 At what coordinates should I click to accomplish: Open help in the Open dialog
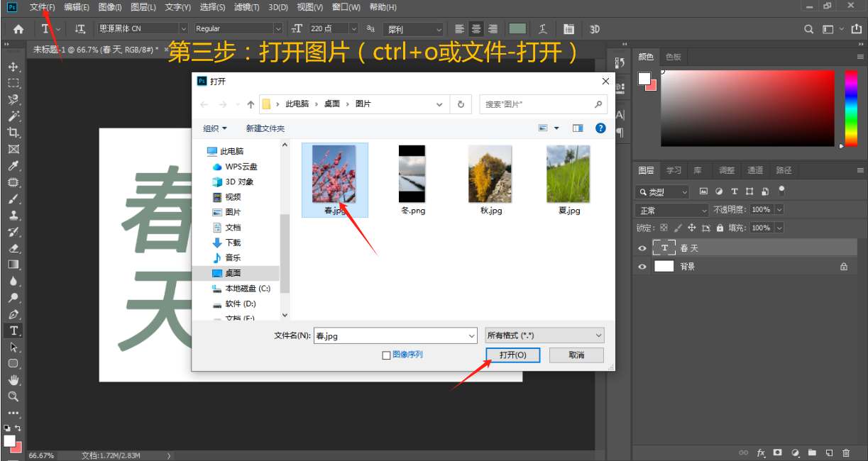[600, 128]
